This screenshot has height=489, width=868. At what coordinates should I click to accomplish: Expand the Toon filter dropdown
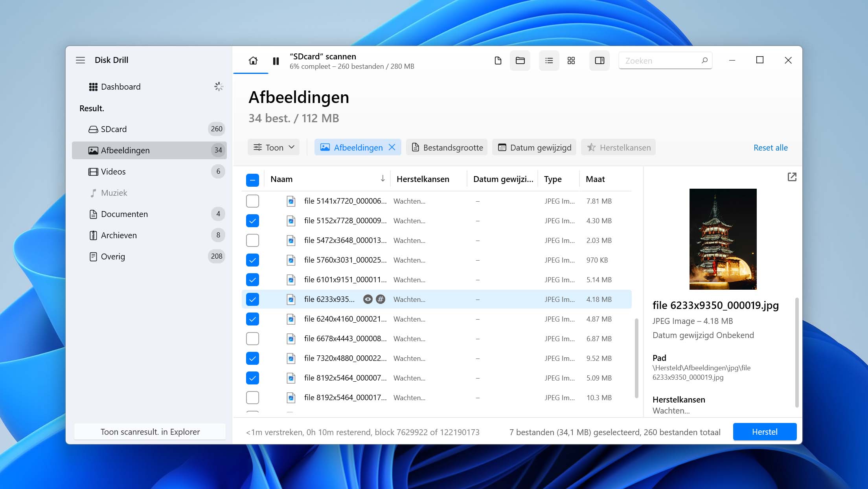coord(274,147)
